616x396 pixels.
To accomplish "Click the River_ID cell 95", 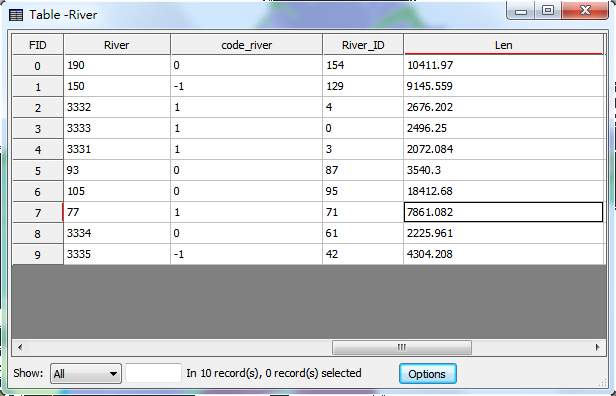I will [363, 191].
